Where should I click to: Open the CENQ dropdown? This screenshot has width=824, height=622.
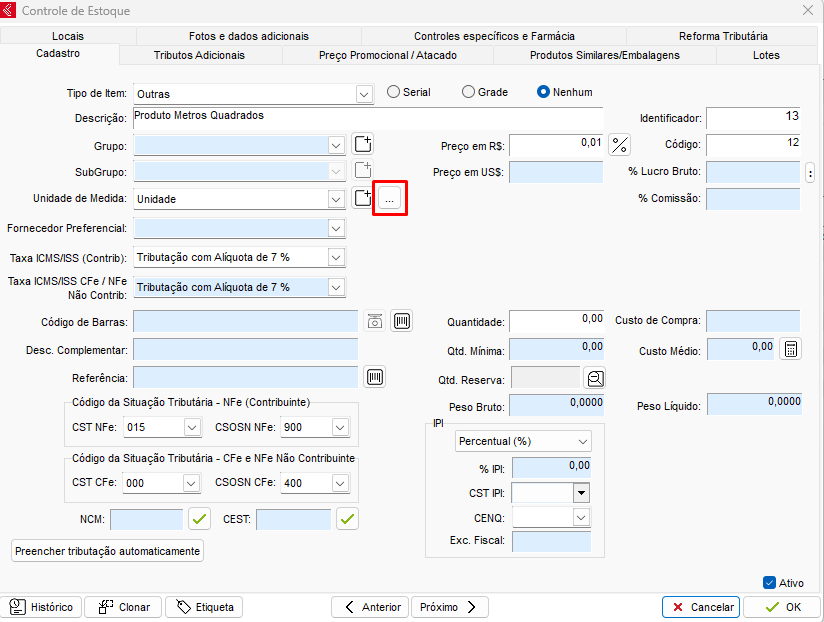click(581, 518)
